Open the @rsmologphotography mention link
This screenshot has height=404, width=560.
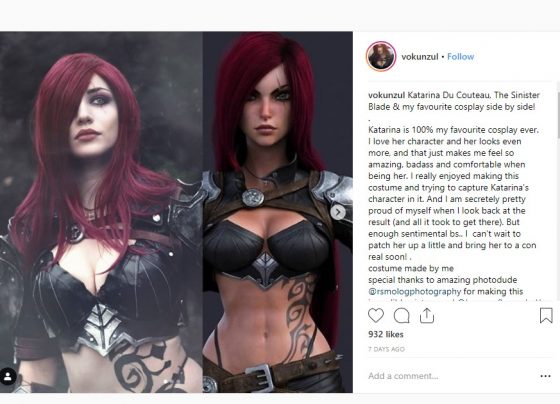415,291
